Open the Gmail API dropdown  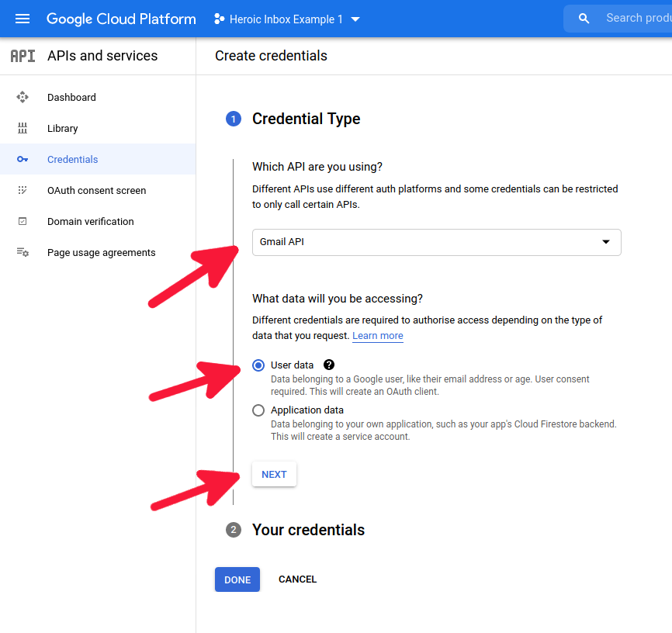pyautogui.click(x=436, y=242)
